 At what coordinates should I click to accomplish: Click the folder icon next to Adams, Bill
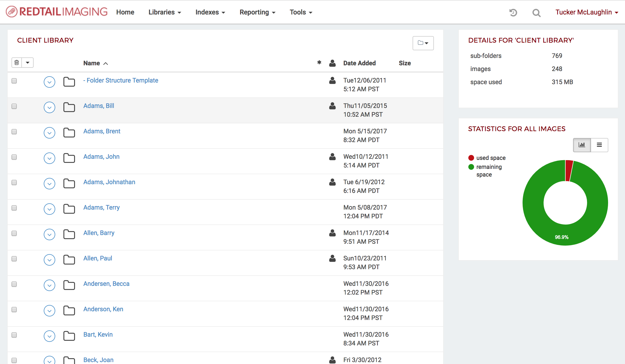pyautogui.click(x=69, y=107)
